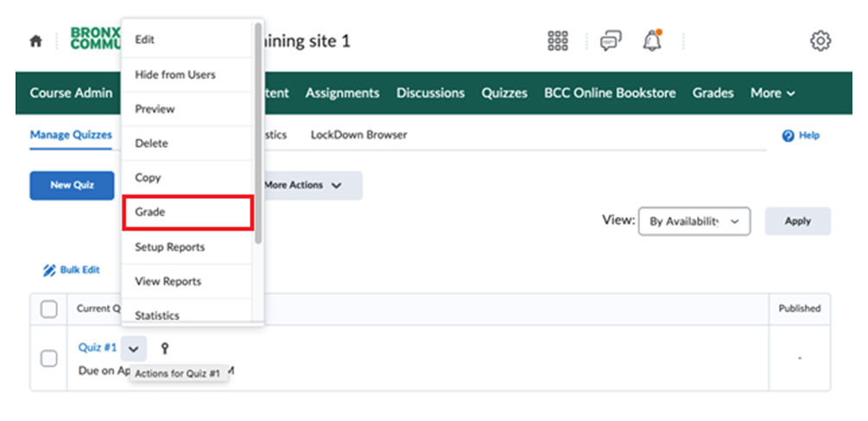Image resolution: width=868 pixels, height=421 pixels.
Task: Click the home icon
Action: (x=36, y=41)
